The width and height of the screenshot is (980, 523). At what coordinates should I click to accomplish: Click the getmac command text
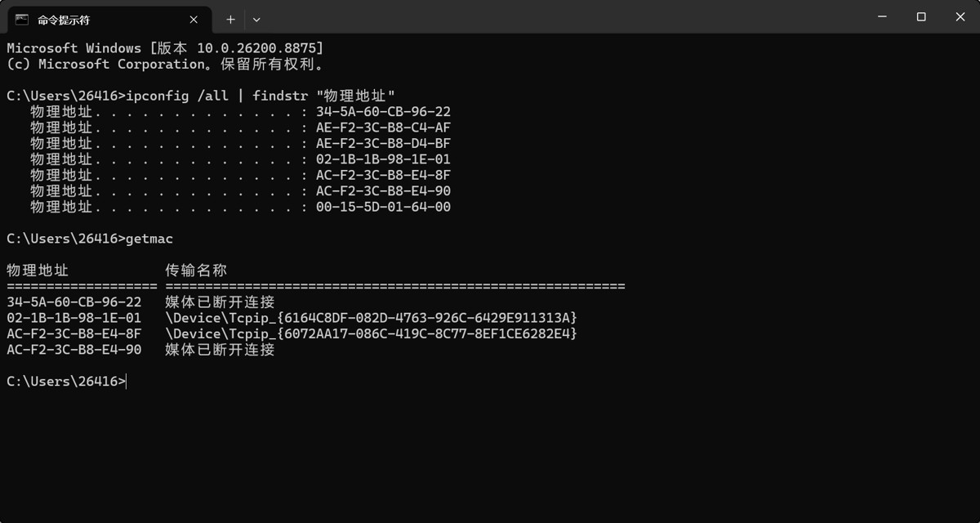pos(149,239)
